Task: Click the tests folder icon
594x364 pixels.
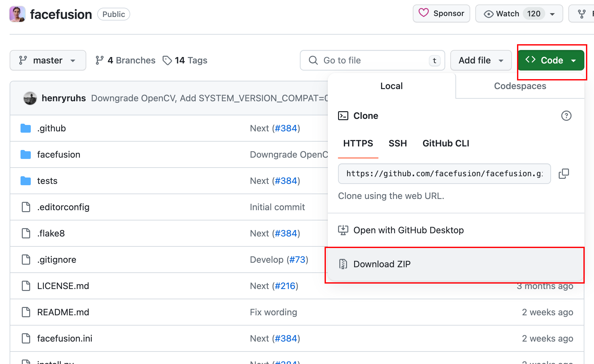Action: click(x=26, y=181)
